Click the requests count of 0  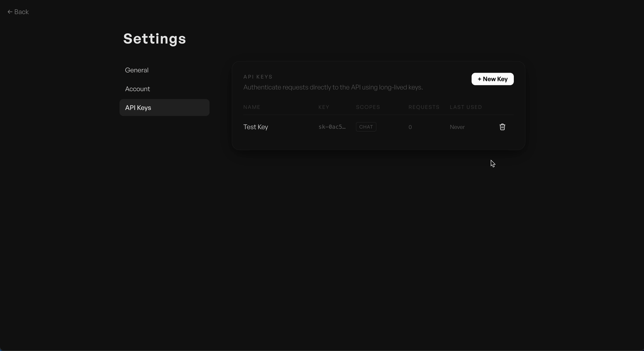coord(410,127)
